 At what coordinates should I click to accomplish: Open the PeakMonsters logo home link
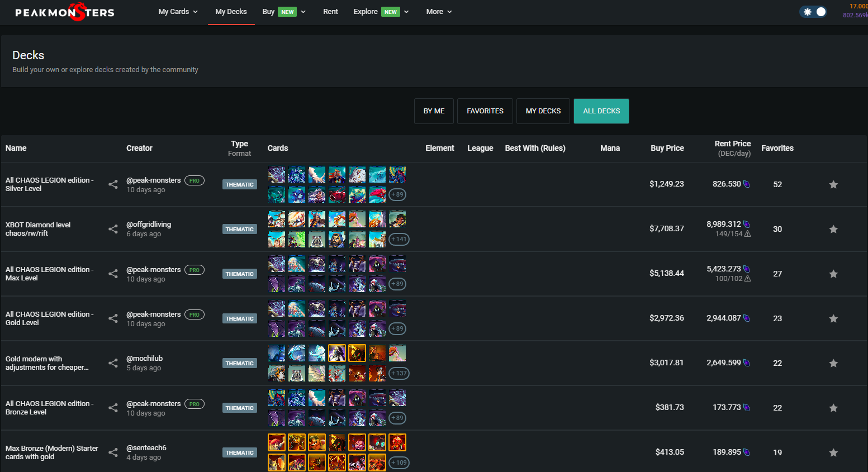pyautogui.click(x=64, y=12)
